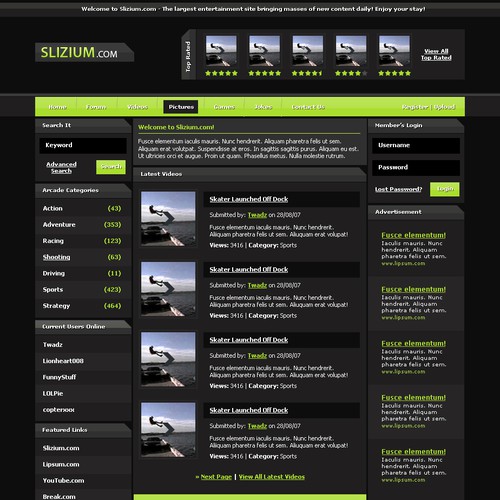The height and width of the screenshot is (500, 500).
Task: Open user Lionheart008 from online users list
Action: (x=63, y=361)
